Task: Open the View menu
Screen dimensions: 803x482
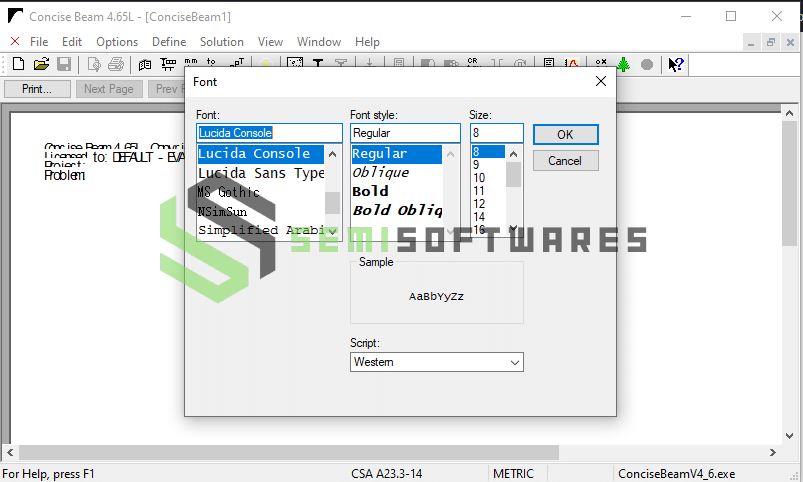Action: click(270, 42)
